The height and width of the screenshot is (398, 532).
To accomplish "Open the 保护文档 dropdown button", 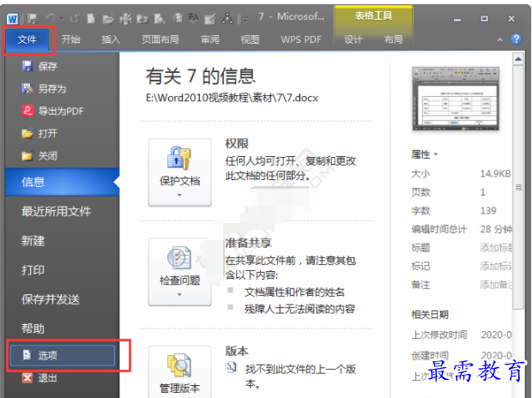I will [x=180, y=172].
